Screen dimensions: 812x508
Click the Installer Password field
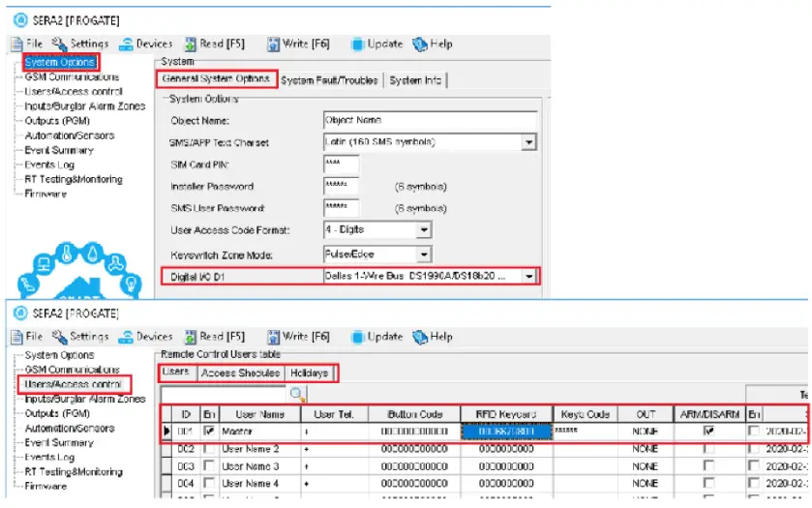(x=341, y=186)
